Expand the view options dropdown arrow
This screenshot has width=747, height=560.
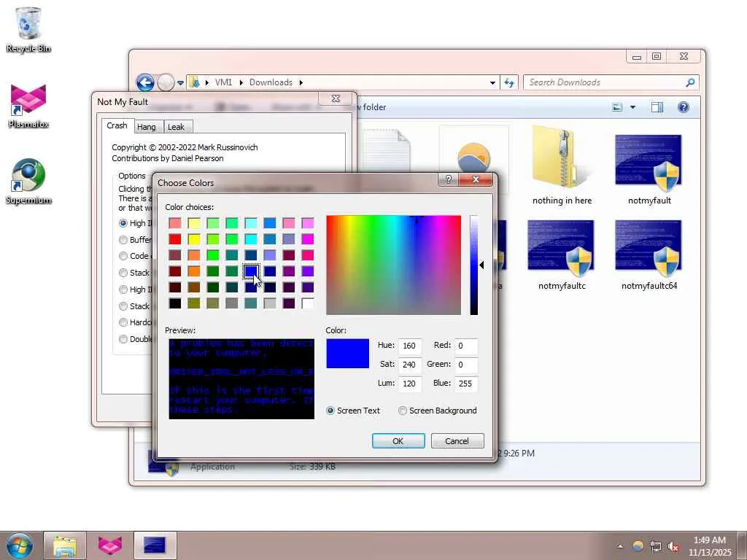pyautogui.click(x=632, y=107)
